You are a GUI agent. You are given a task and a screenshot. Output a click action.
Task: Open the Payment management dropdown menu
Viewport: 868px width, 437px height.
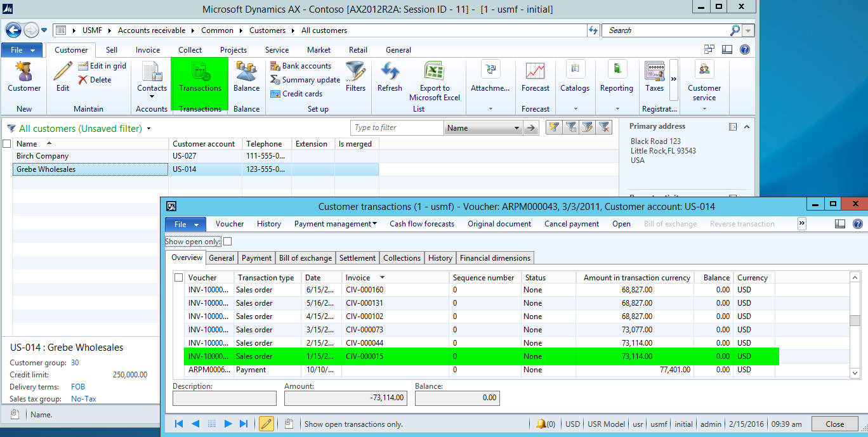[336, 224]
